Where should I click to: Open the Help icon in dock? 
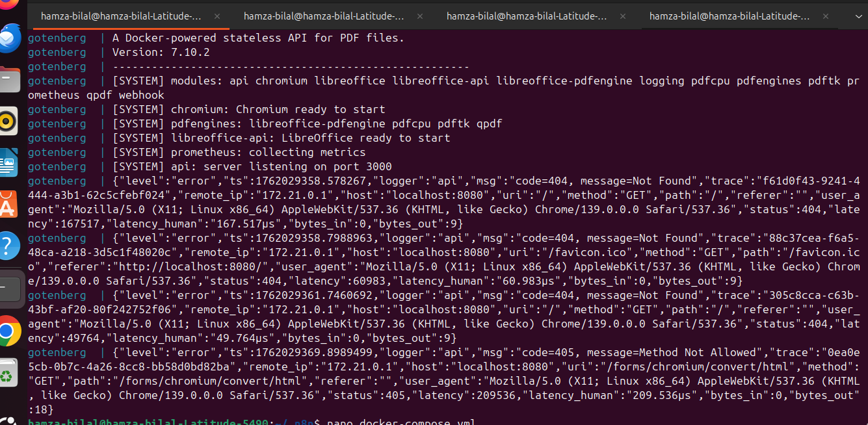coord(9,246)
